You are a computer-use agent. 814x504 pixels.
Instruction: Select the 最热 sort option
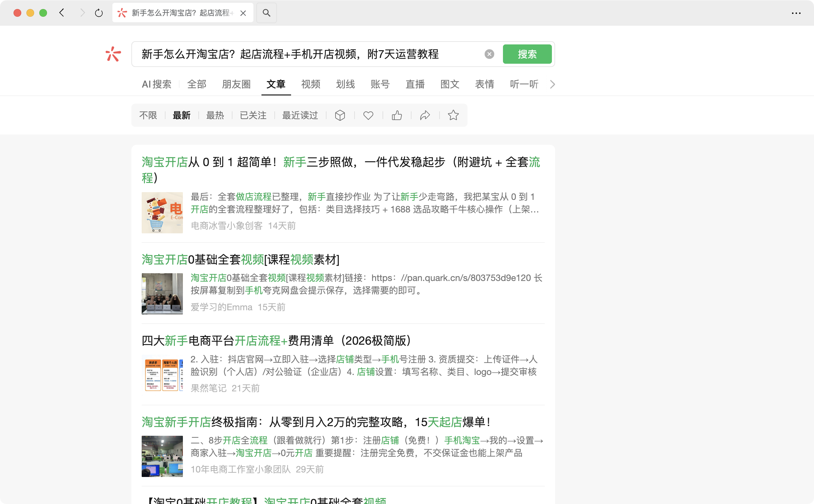pos(215,115)
